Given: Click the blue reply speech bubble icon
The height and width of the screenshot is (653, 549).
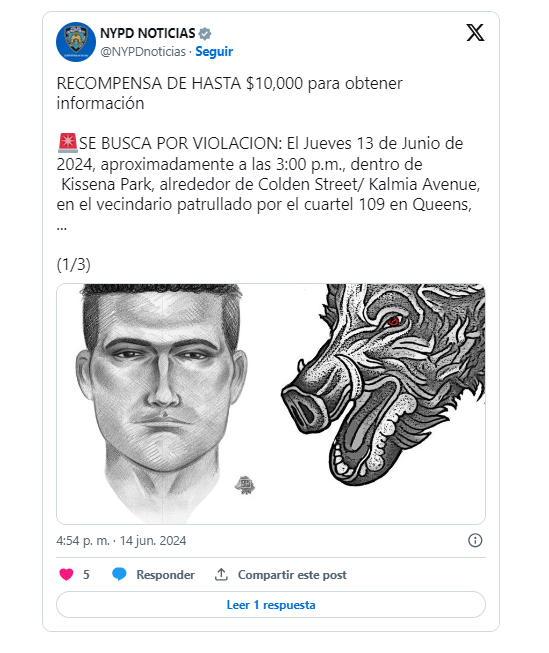Looking at the screenshot, I should [119, 574].
